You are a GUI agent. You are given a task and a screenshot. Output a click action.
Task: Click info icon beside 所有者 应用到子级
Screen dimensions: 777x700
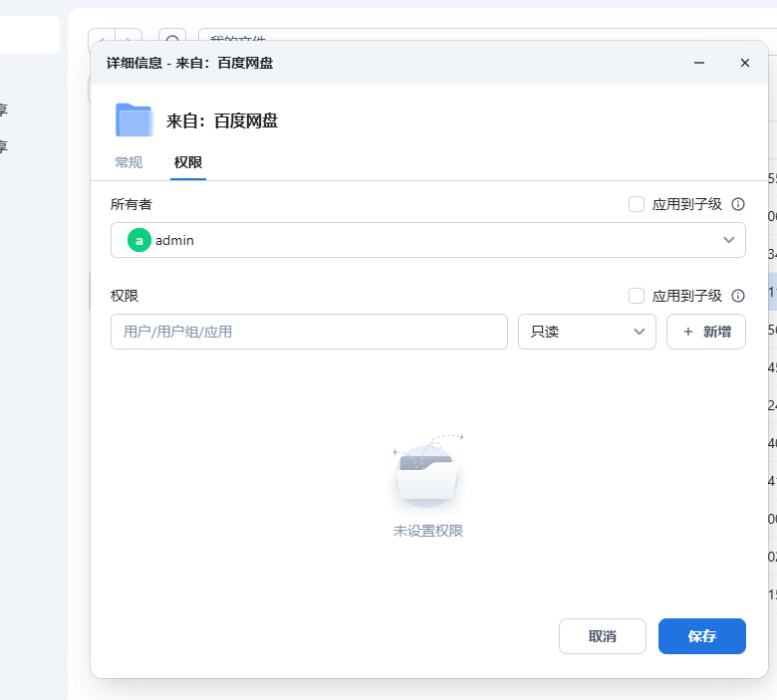click(x=738, y=204)
